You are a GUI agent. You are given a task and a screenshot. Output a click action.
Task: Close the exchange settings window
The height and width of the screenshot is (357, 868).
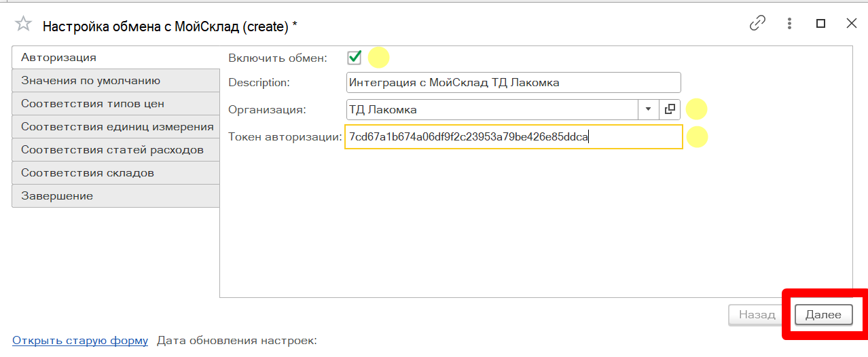coord(851,24)
